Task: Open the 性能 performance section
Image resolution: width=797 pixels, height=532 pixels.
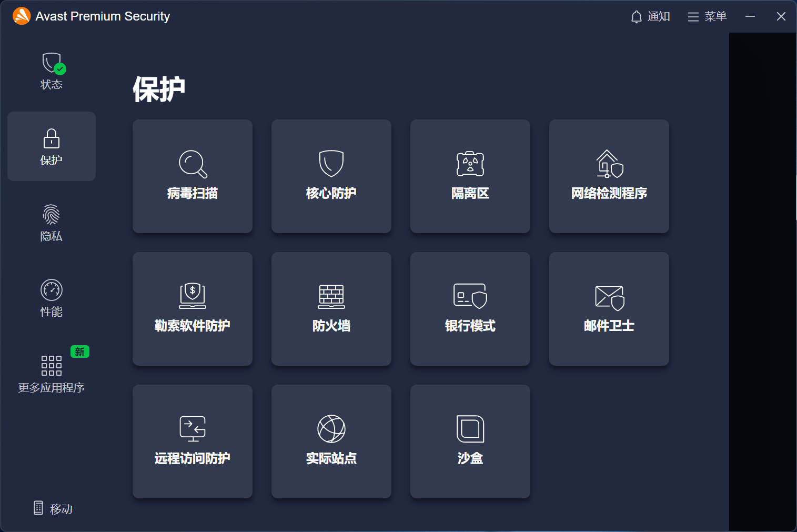Action: click(x=52, y=298)
